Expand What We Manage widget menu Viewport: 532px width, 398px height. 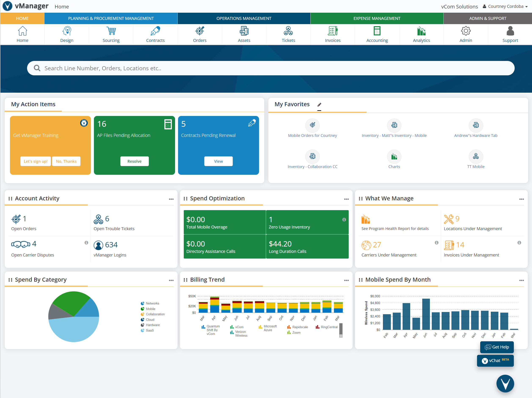pyautogui.click(x=522, y=198)
